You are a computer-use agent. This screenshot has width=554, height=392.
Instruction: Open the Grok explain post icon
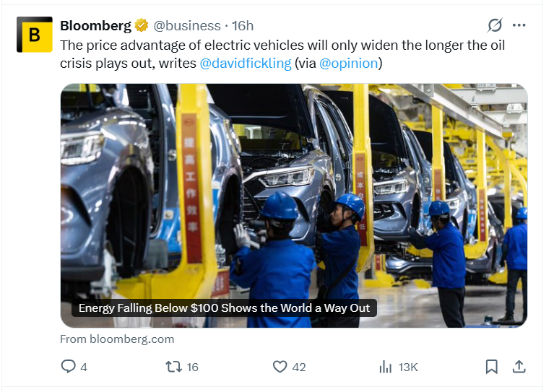[x=494, y=25]
